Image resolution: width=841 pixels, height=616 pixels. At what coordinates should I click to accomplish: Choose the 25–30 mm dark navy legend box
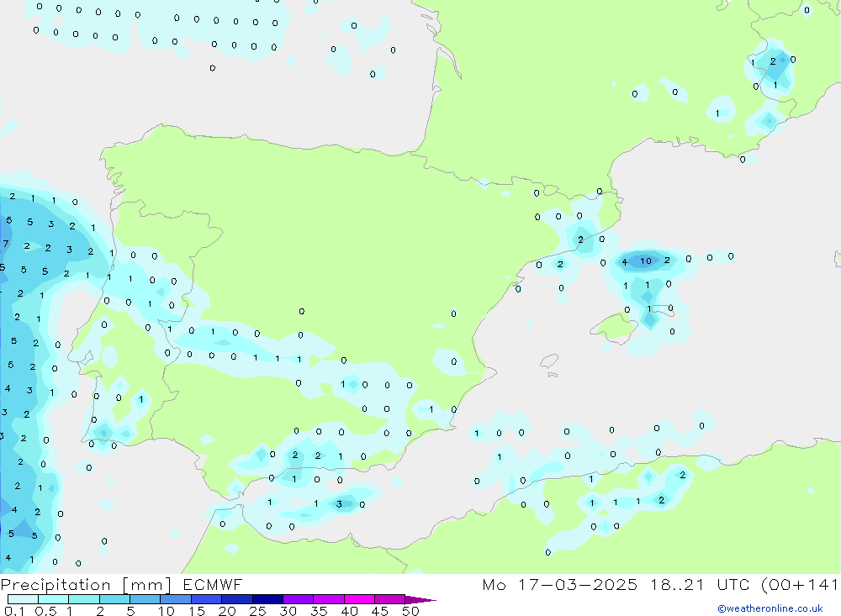(x=267, y=599)
